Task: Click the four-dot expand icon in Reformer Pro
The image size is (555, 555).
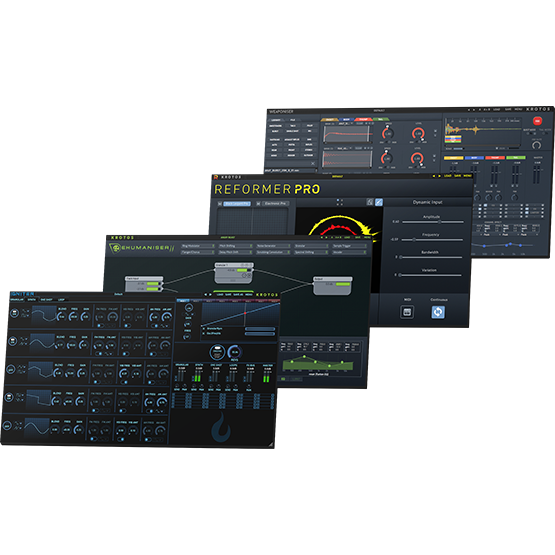Action: pos(340,202)
